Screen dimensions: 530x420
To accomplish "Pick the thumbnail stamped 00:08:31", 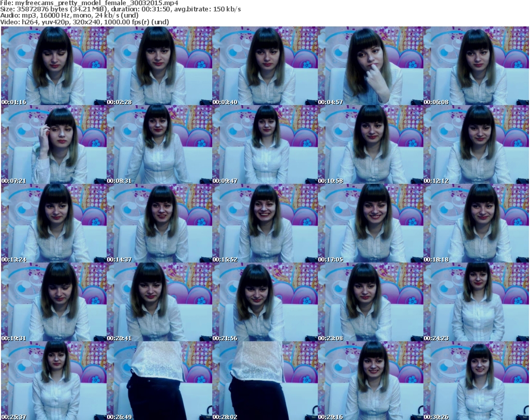I will [159, 144].
